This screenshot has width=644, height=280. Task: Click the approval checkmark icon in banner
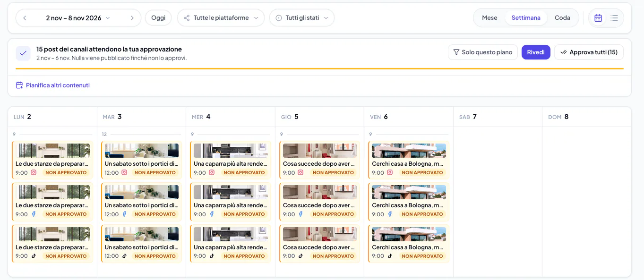tap(23, 53)
